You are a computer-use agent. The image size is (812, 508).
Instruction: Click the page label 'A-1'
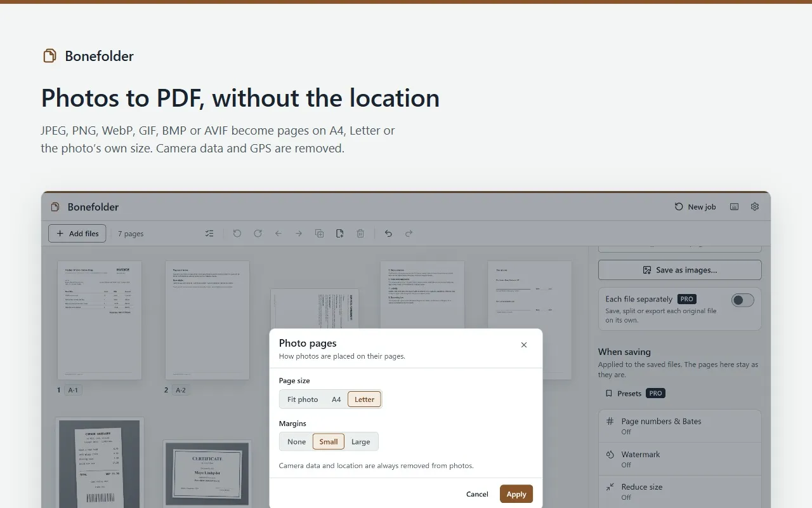point(73,390)
